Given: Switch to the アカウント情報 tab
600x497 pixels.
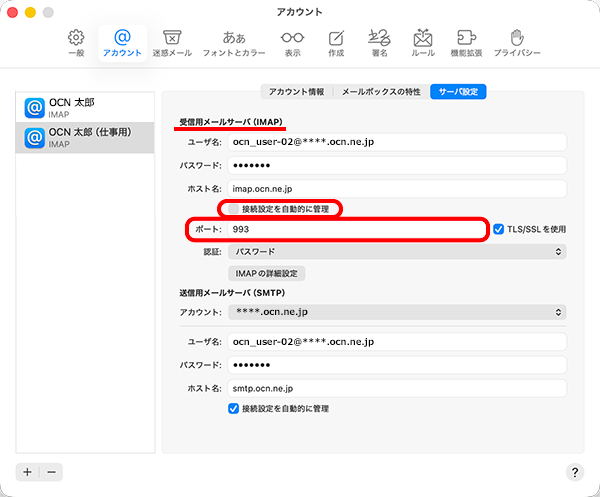Looking at the screenshot, I should point(296,91).
